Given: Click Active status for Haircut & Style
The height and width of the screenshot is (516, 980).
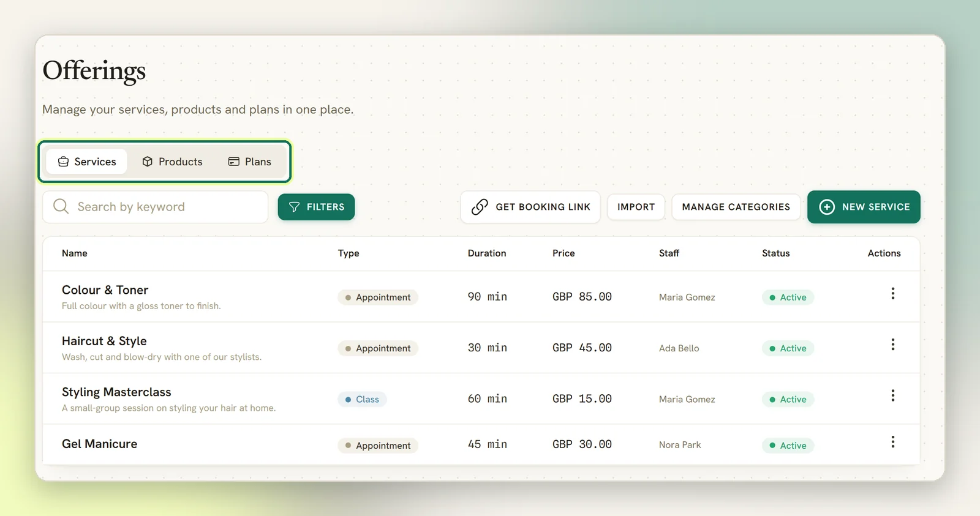Looking at the screenshot, I should pos(788,348).
